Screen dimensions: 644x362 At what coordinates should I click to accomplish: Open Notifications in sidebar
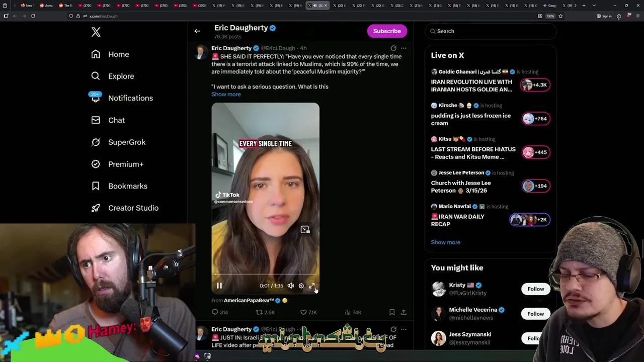(121, 98)
